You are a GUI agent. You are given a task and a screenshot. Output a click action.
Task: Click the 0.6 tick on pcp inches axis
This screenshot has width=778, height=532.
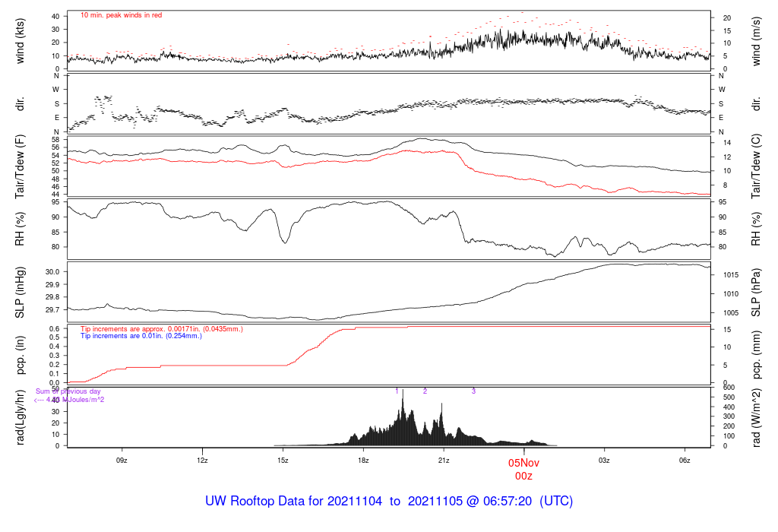click(x=55, y=329)
